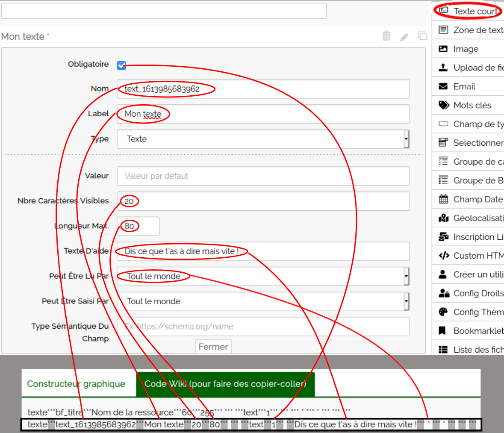Open the Code Wiki tab
Image resolution: width=504 pixels, height=433 pixels.
[225, 384]
